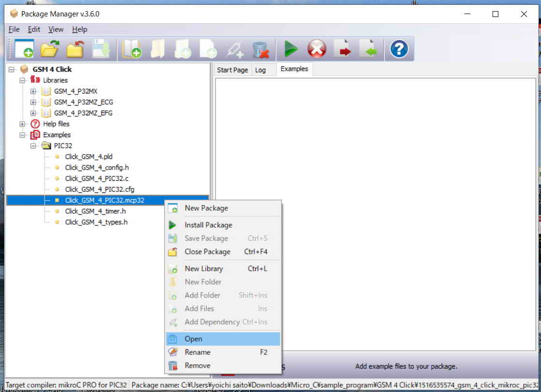
Task: Choose Rename from the context menu
Action: click(x=223, y=352)
